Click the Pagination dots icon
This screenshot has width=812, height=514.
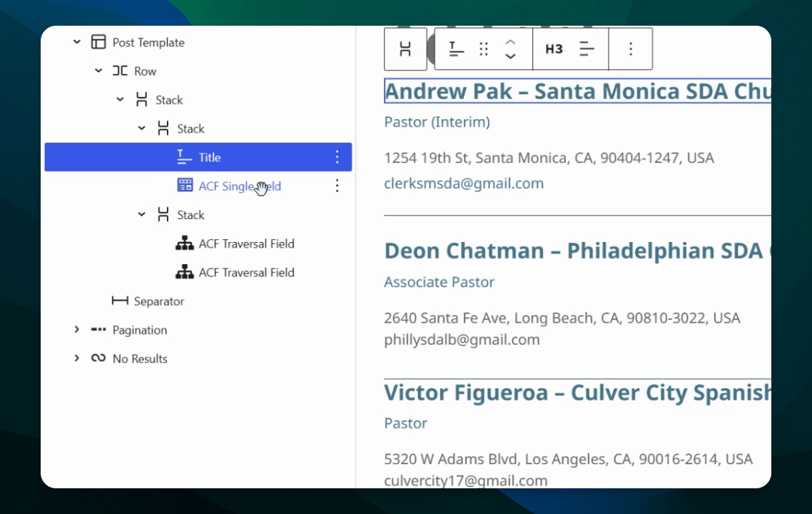coord(98,330)
